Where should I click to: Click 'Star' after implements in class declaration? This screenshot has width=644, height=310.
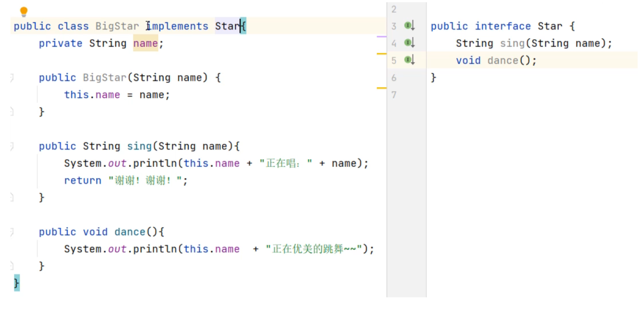227,26
